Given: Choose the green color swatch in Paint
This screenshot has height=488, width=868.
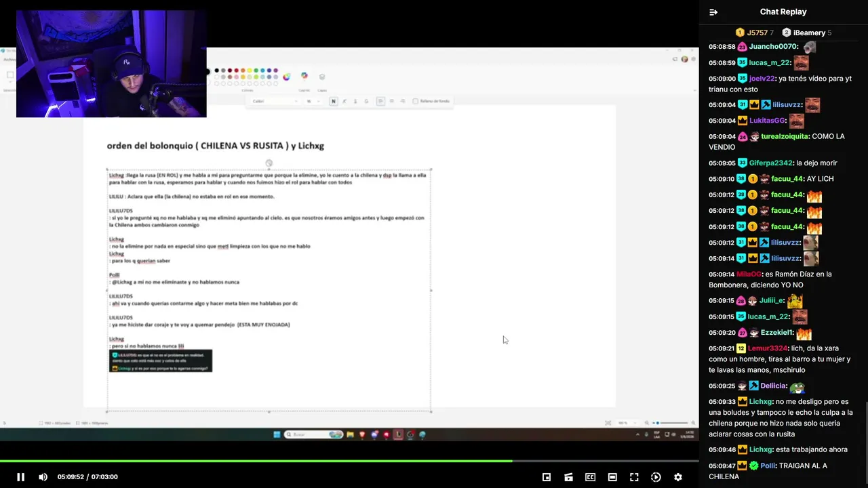Looking at the screenshot, I should point(256,70).
